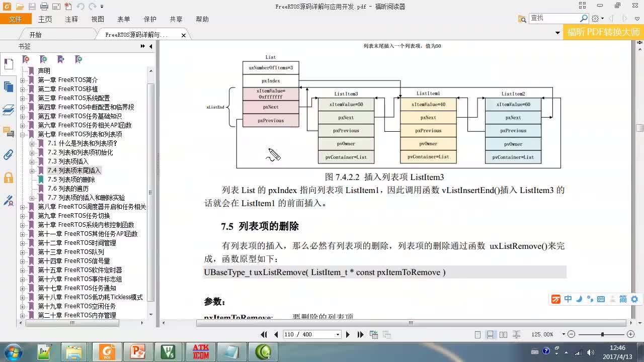Click the magnifier search button
The width and height of the screenshot is (644, 362).
pos(584,18)
